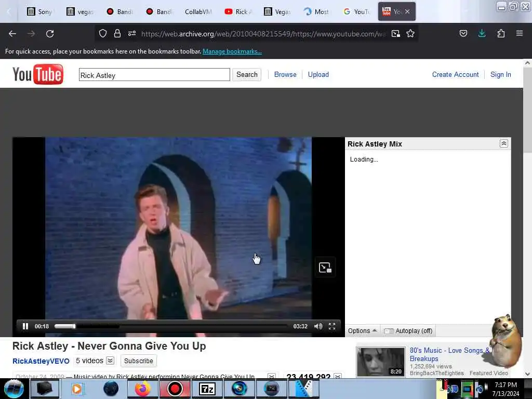Click Create Account link
The height and width of the screenshot is (399, 532).
pyautogui.click(x=455, y=75)
